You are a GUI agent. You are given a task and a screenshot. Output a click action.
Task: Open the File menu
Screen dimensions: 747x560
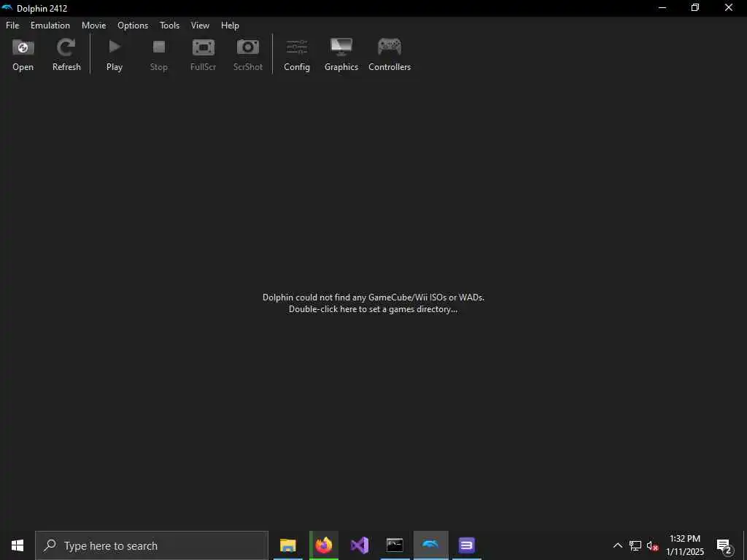point(12,26)
